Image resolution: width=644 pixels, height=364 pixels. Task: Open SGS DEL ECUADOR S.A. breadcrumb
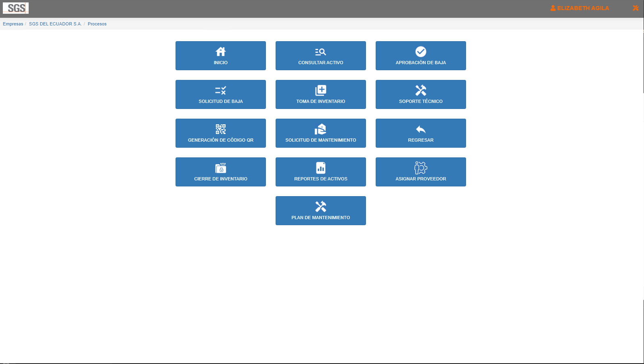[x=55, y=24]
